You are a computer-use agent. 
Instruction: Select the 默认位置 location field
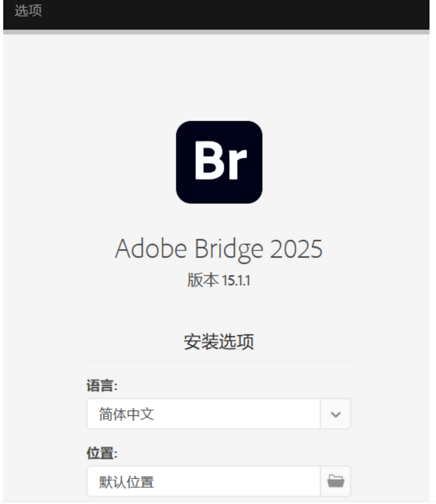point(203,481)
